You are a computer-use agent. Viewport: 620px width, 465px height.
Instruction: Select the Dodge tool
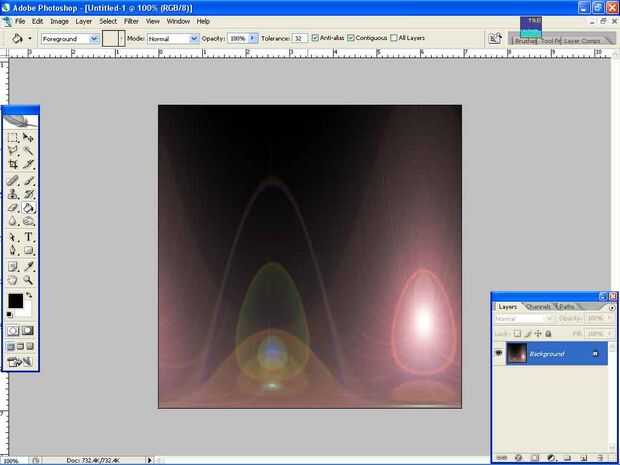[28, 221]
